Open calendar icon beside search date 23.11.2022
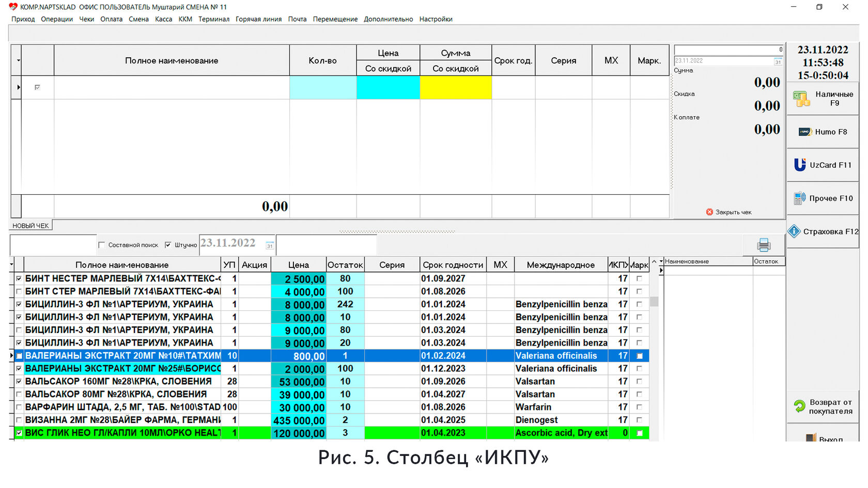The height and width of the screenshot is (488, 868). coord(270,245)
